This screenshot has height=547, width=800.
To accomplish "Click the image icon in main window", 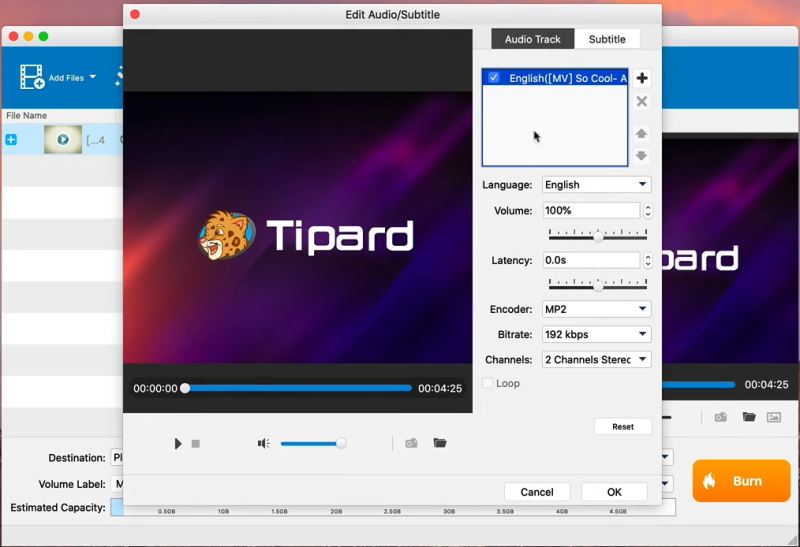I will pos(774,417).
